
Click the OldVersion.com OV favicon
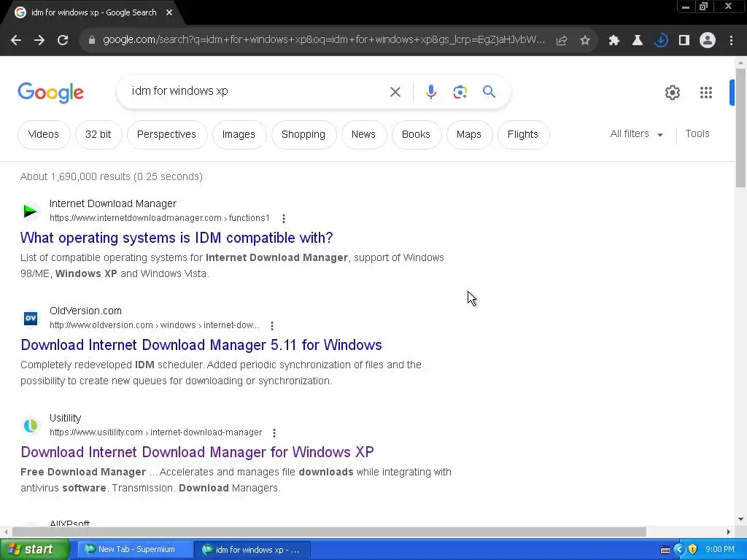pos(31,318)
